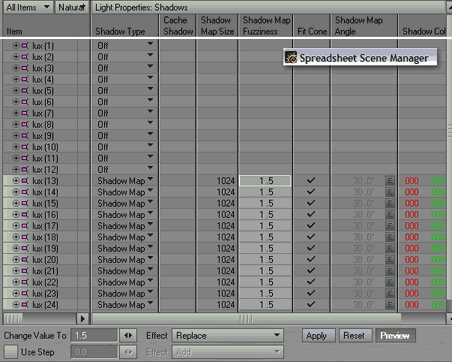Click the Reset button

tap(354, 335)
